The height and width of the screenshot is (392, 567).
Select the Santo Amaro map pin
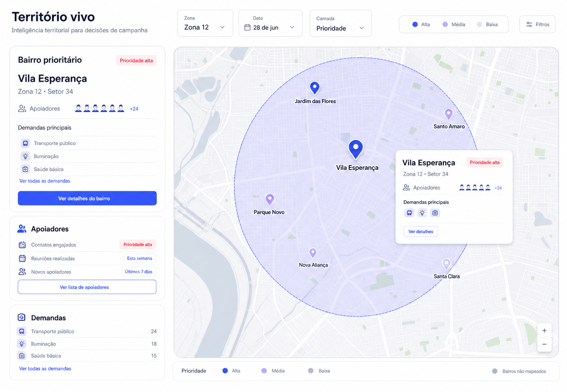(x=448, y=114)
